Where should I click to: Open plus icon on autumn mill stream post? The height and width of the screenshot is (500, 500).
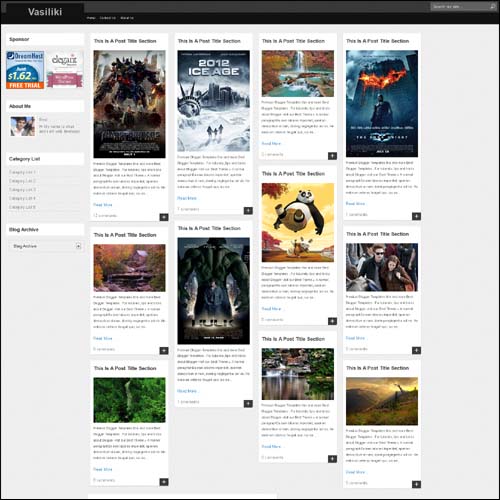(164, 351)
